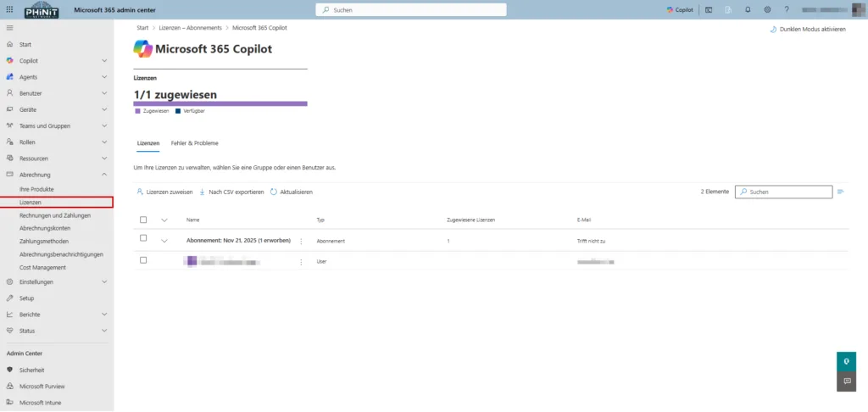Toggle the header-row collapse-all chevron

coord(164,220)
